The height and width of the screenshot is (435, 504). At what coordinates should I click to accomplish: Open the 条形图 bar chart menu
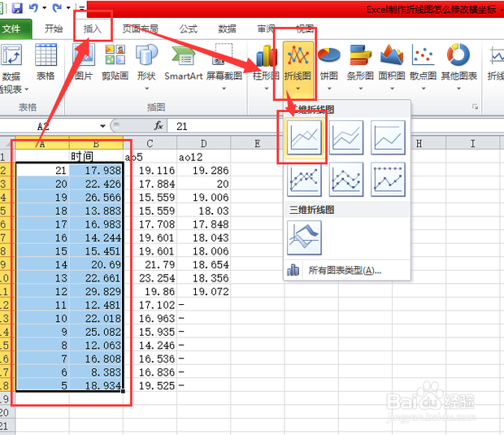tap(360, 67)
